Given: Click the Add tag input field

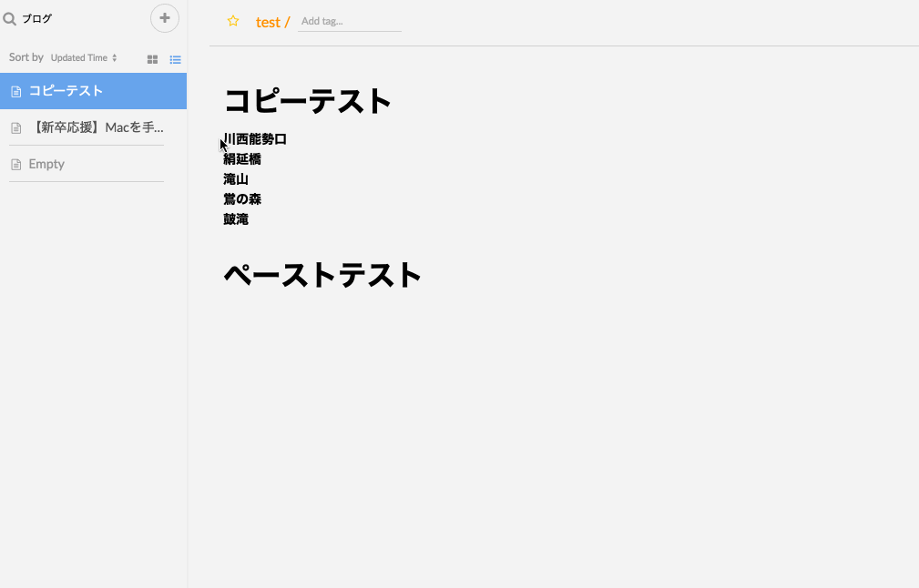Looking at the screenshot, I should [x=350, y=21].
